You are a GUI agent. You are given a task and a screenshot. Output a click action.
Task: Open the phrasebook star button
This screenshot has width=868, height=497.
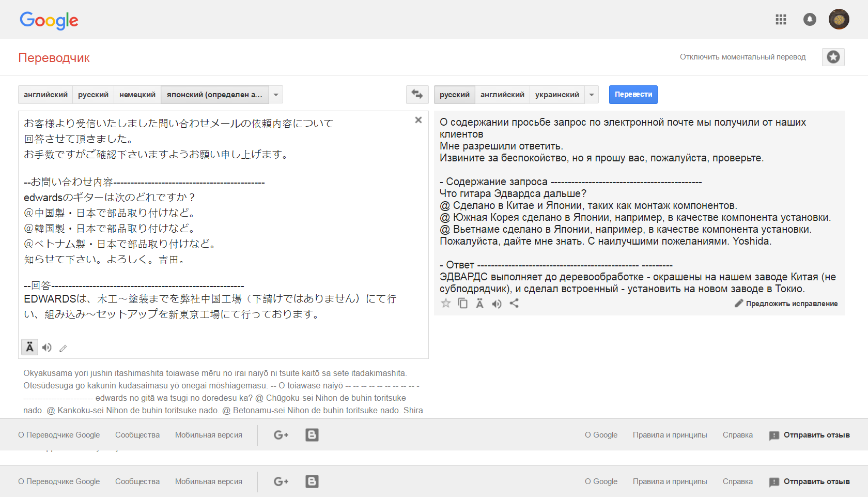tap(833, 57)
